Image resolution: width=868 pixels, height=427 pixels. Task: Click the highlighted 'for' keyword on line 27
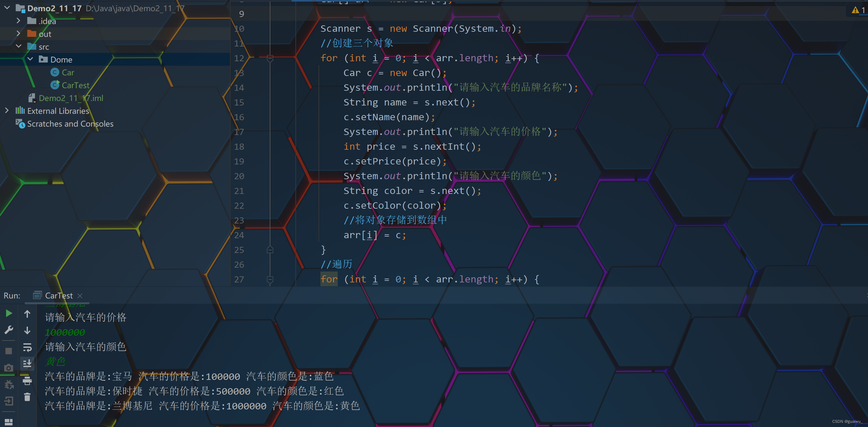coord(329,279)
